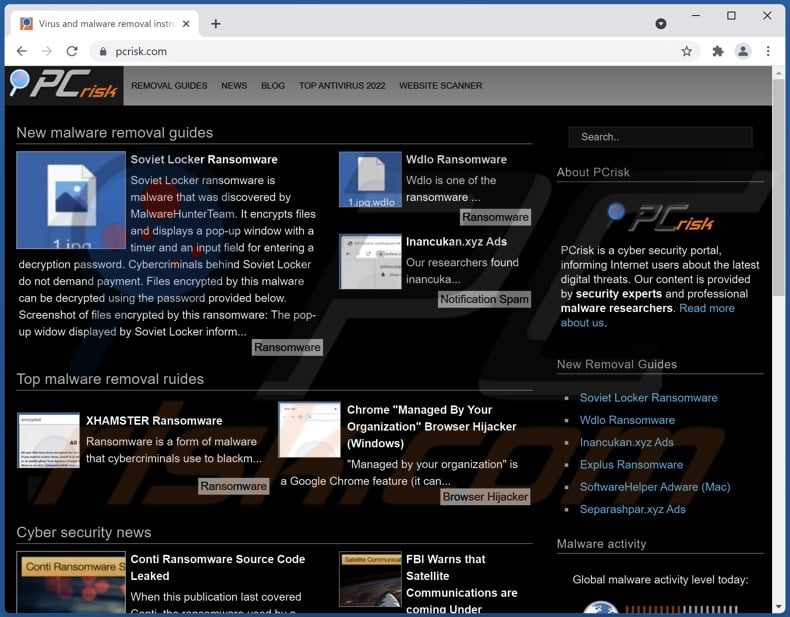
Task: Open Inancukan.xyz Ads thumbnail image
Action: [370, 261]
